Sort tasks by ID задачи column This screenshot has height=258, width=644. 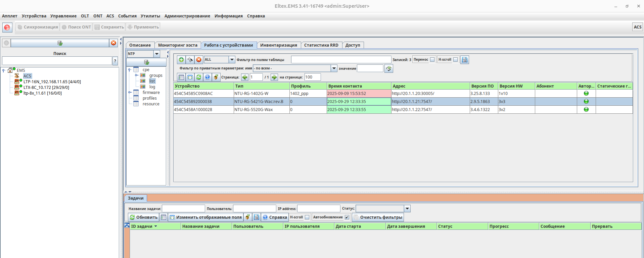click(155, 226)
